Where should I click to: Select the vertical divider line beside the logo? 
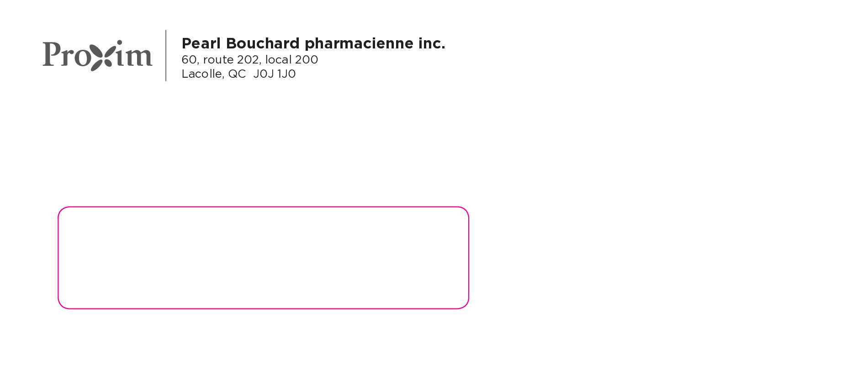tap(166, 55)
